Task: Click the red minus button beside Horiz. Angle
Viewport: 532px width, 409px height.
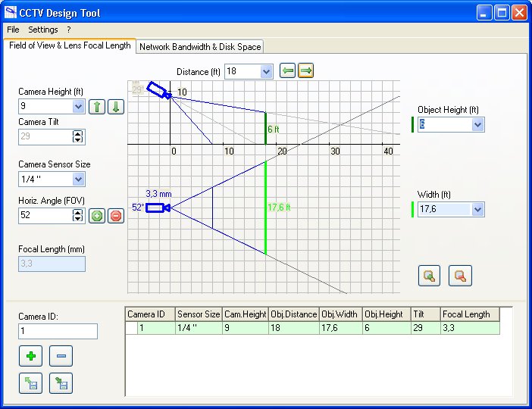Action: coord(115,216)
